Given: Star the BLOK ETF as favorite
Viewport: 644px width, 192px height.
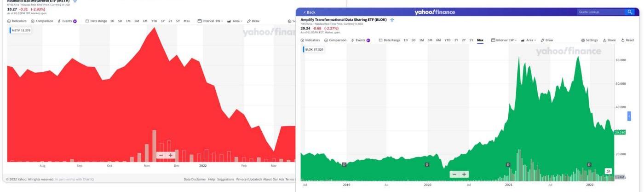Looking at the screenshot, I should pyautogui.click(x=392, y=20).
